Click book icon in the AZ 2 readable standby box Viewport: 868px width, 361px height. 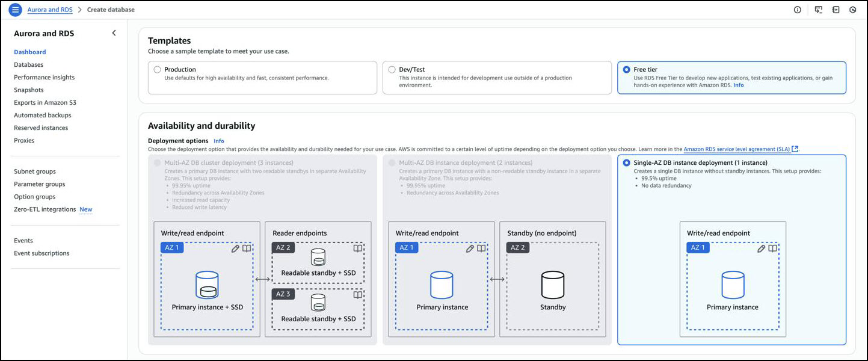pyautogui.click(x=358, y=248)
